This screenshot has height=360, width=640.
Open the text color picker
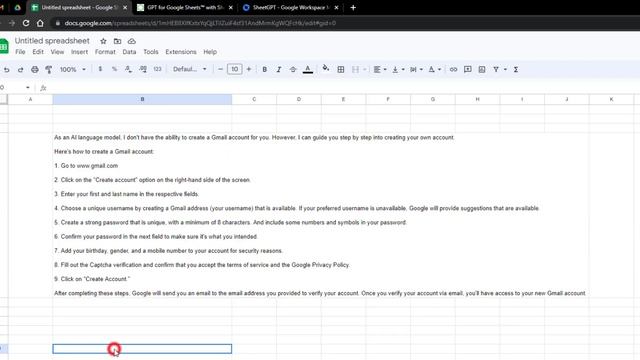[x=308, y=70]
